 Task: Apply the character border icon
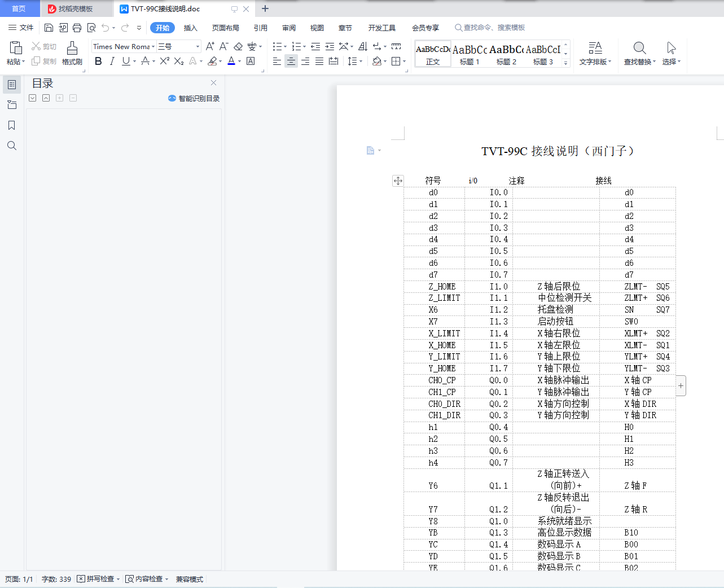coord(251,61)
